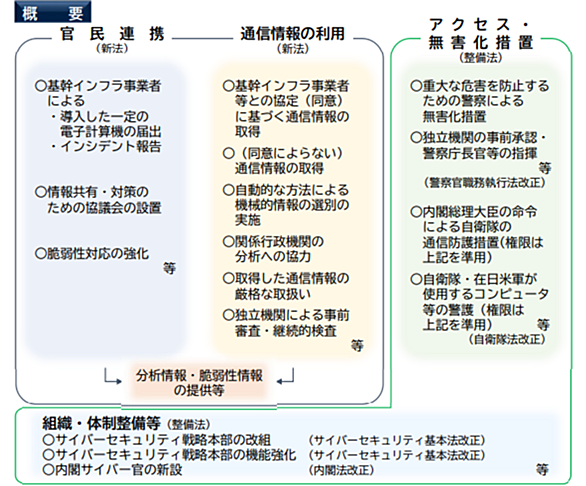Click サイバーセキュリティ戦略本部の改組 line
This screenshot has height=486, width=586.
click(156, 440)
